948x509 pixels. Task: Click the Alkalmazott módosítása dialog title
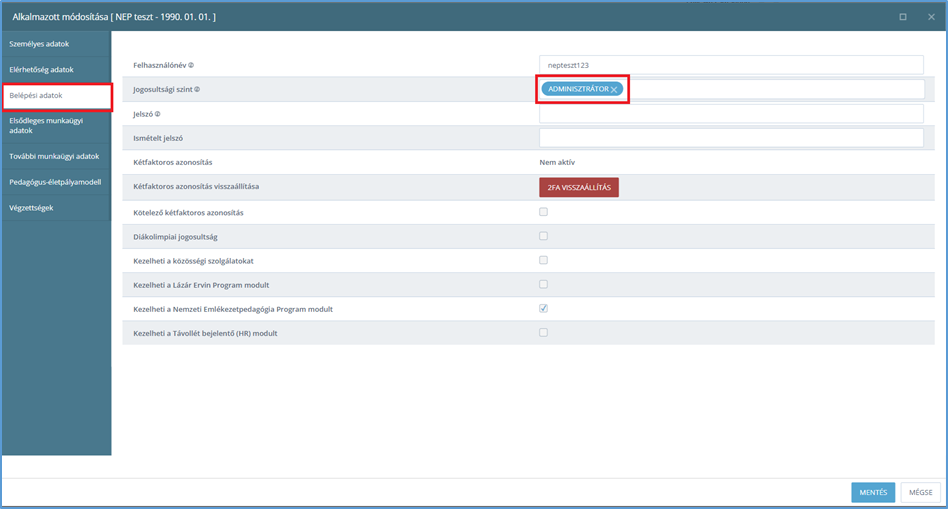[x=114, y=17]
